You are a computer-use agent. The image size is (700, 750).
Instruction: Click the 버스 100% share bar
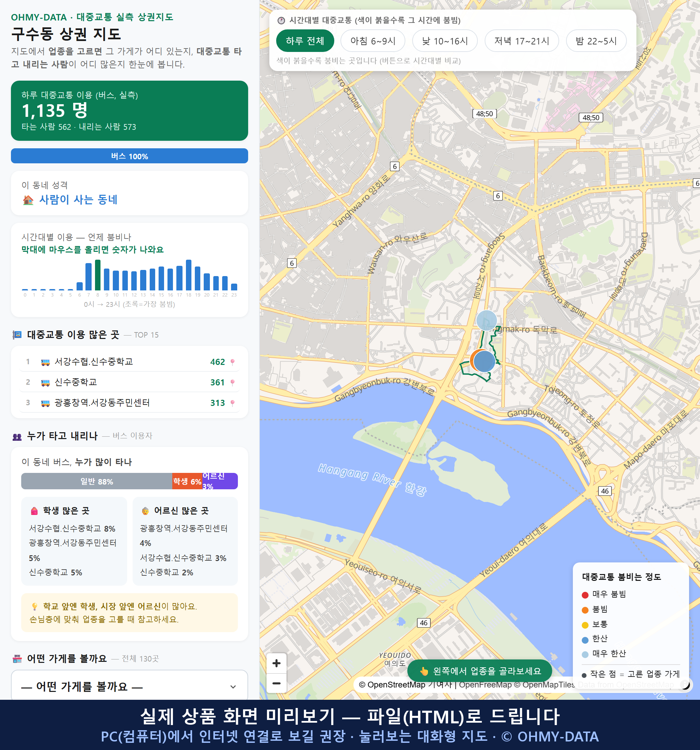[x=130, y=156]
